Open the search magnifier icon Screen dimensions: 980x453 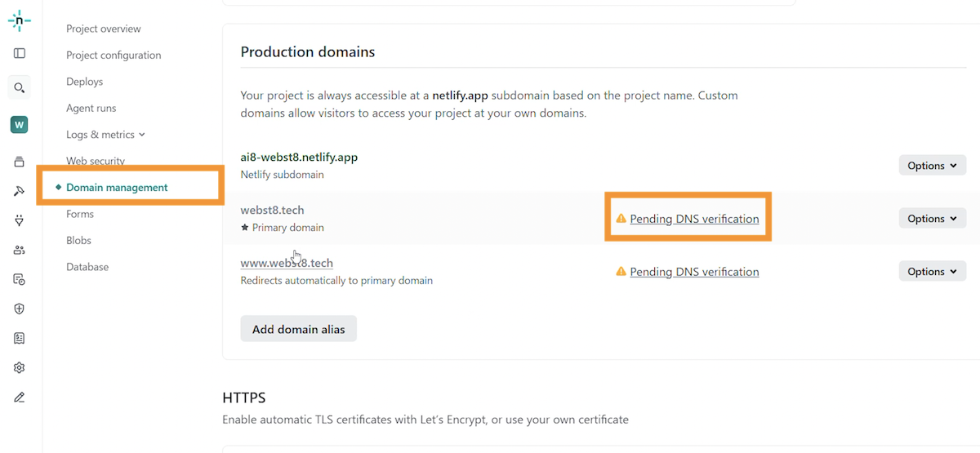[x=20, y=87]
